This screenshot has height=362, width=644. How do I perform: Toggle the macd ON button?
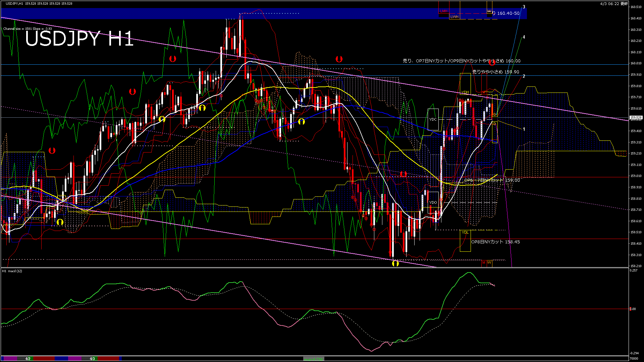click(x=314, y=359)
